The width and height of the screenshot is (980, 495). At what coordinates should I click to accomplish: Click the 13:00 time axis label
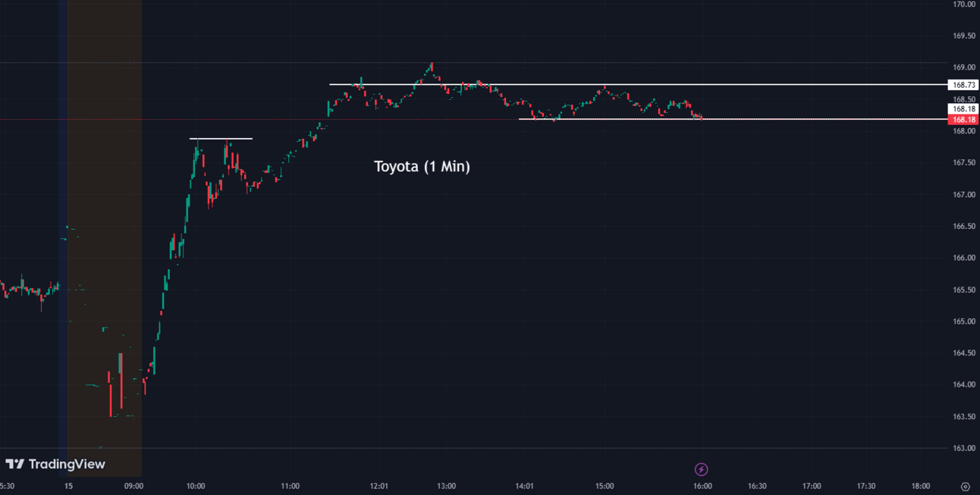point(446,486)
